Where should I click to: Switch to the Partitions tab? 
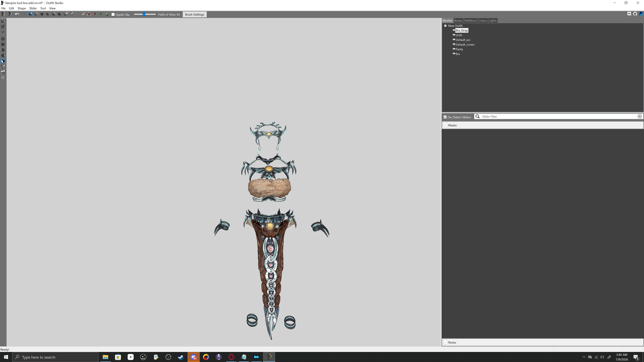pos(470,21)
